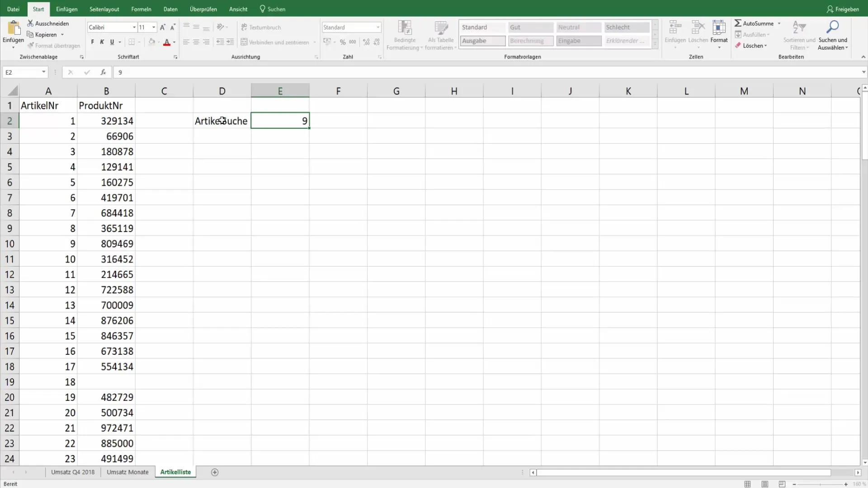Switch to Formeln ribbon tab
This screenshot has height=488, width=868.
[x=141, y=9]
